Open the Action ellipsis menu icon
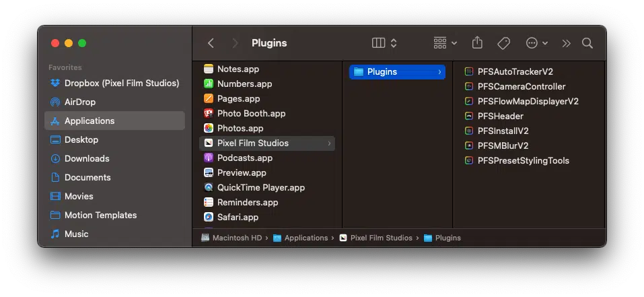 532,43
